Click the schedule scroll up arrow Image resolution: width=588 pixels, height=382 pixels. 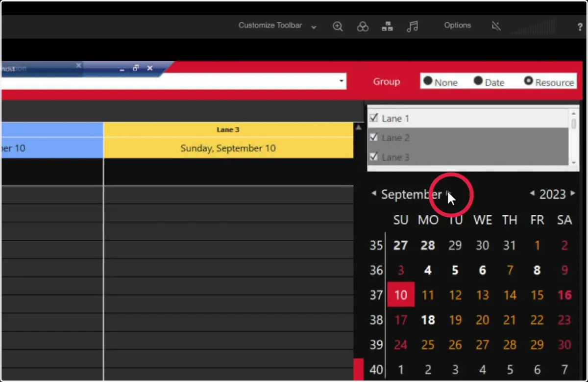[358, 127]
